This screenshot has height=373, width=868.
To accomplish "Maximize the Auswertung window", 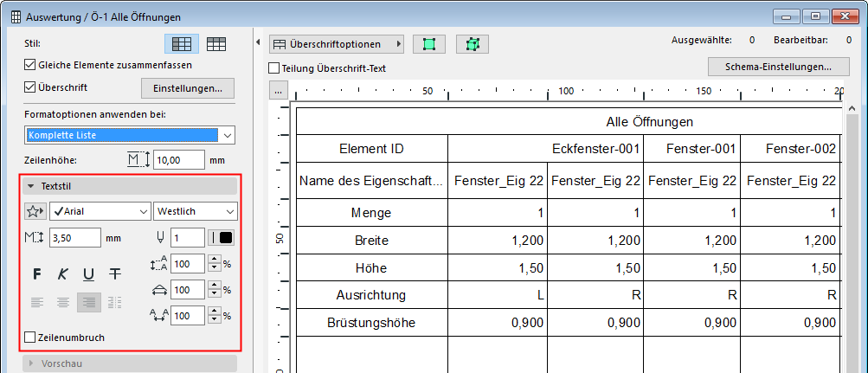I will click(818, 16).
